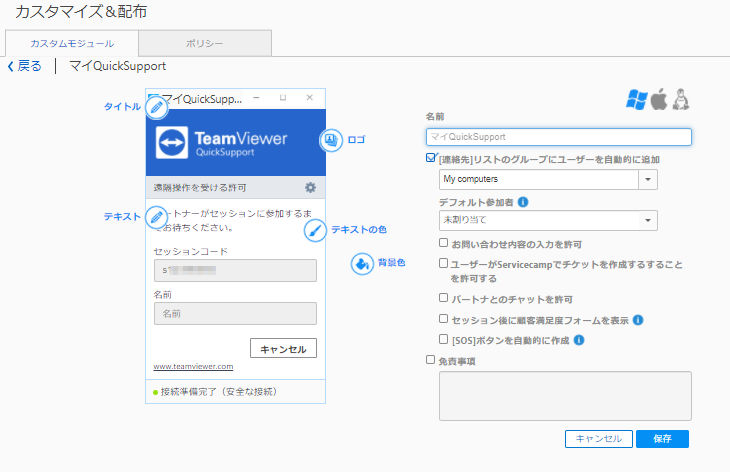Open the My computers group dropdown

pyautogui.click(x=548, y=179)
